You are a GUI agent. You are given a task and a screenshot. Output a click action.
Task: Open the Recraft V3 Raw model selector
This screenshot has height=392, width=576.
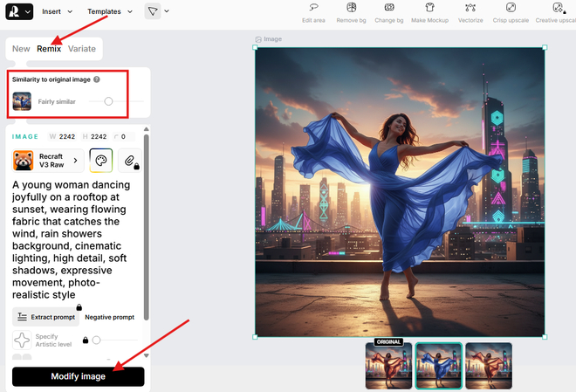48,161
